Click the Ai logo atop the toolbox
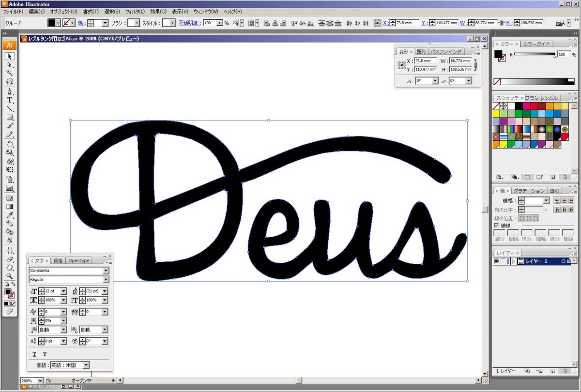The image size is (581, 392). [x=10, y=45]
